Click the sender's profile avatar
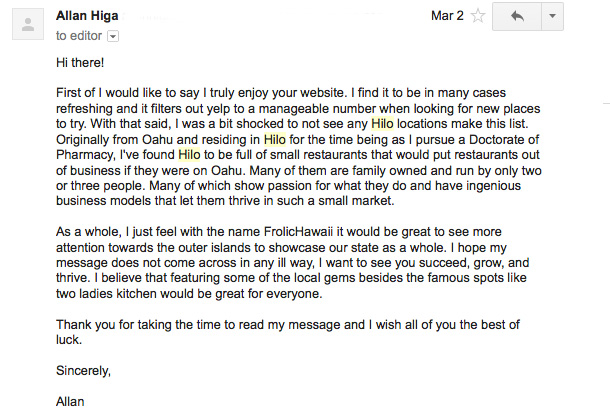 28,25
